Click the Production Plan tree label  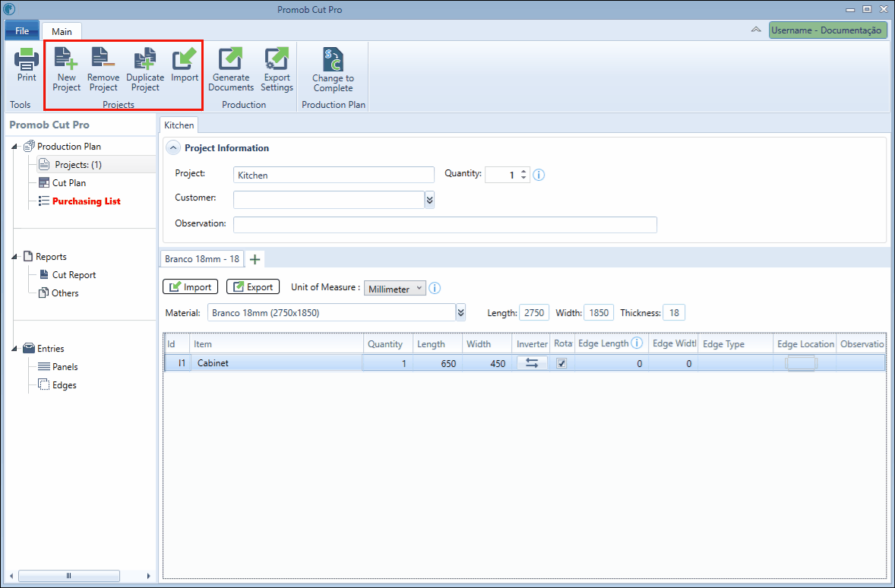click(69, 147)
